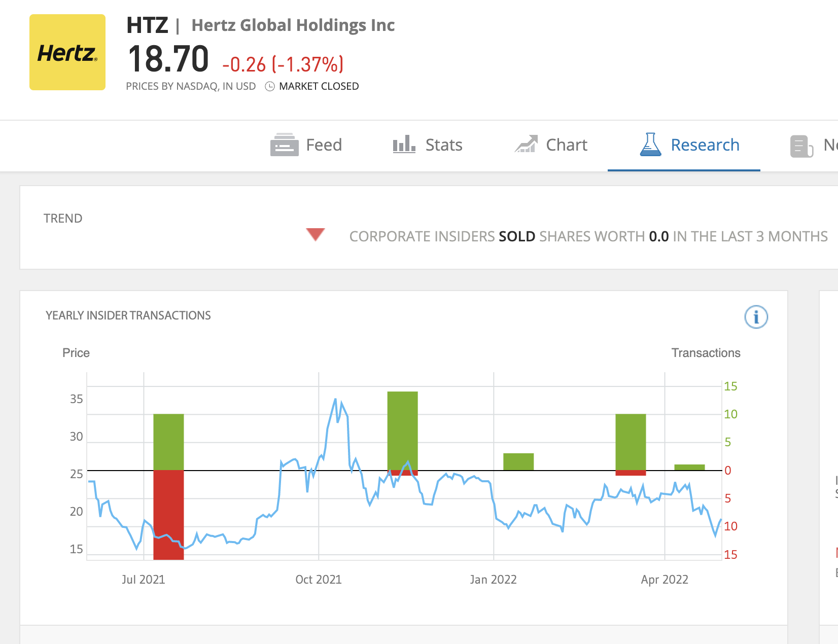Open the Chart tab
Screen dimensions: 838x644
coord(551,145)
